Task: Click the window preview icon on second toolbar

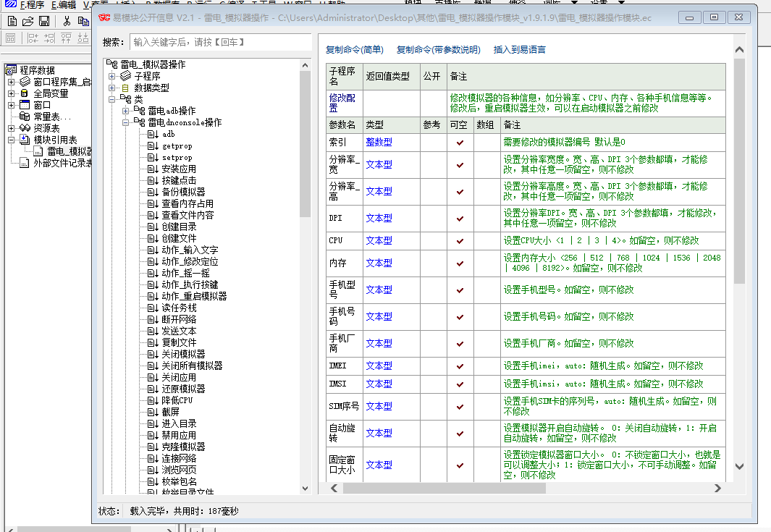Action: (11, 38)
